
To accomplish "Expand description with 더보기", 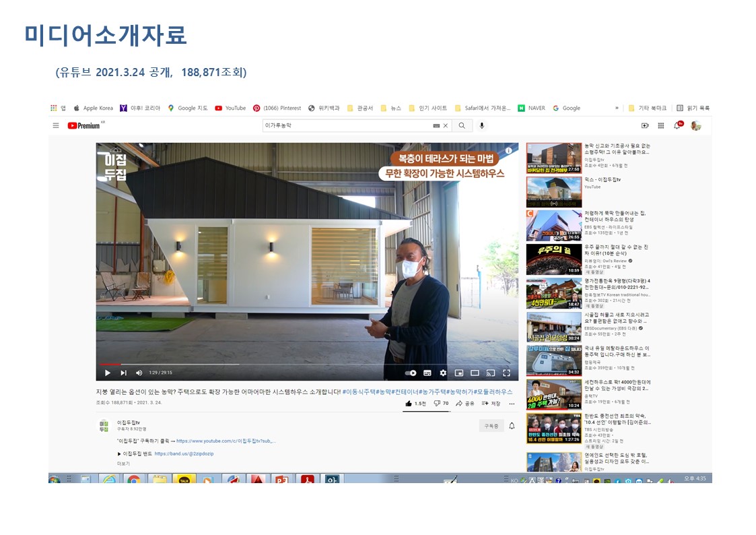I will tap(123, 464).
